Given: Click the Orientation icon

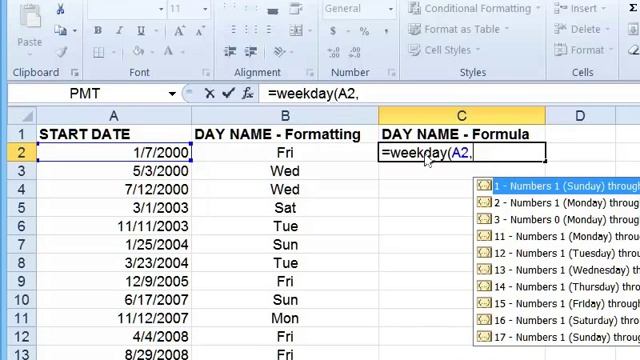Looking at the screenshot, I should point(279,51).
